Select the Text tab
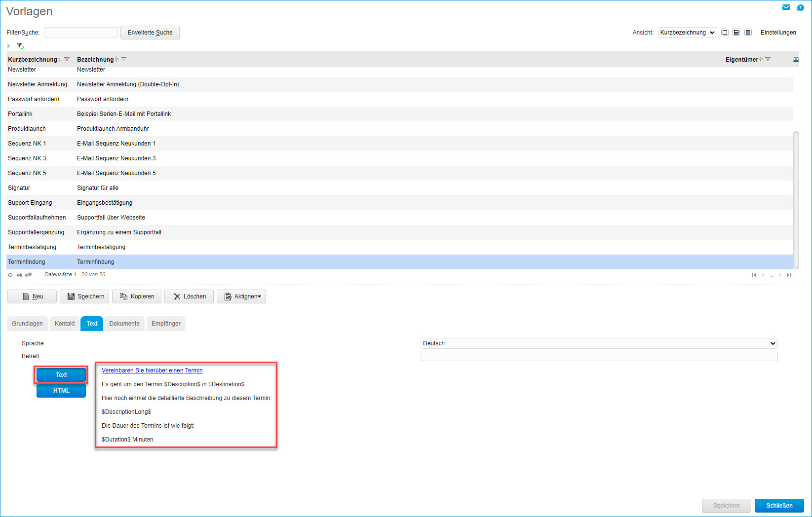 (x=92, y=324)
